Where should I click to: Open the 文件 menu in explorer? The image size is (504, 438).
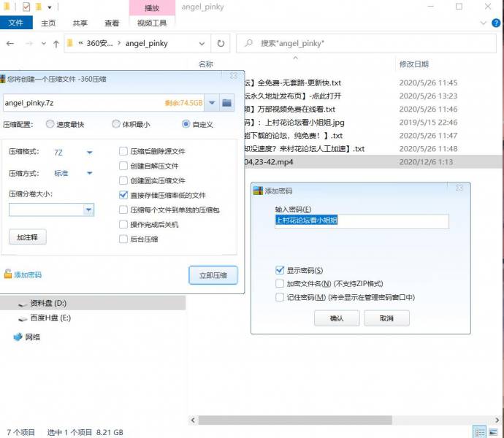[x=16, y=23]
